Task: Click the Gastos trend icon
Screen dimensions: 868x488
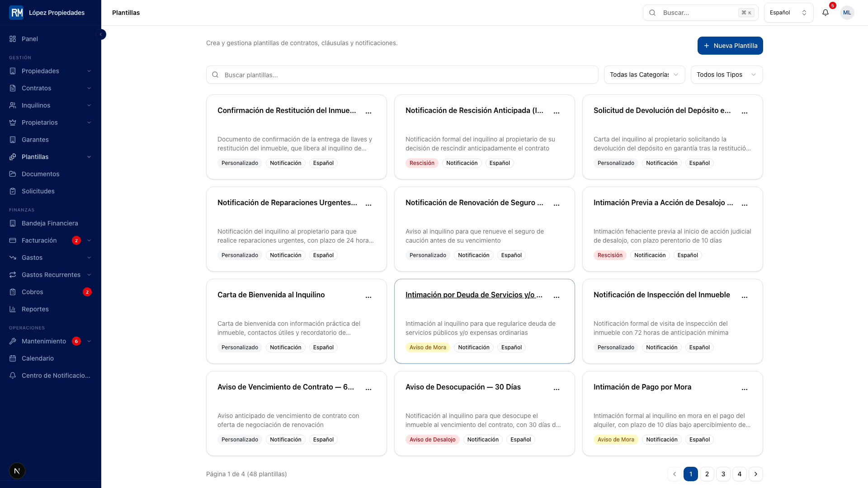Action: click(13, 258)
